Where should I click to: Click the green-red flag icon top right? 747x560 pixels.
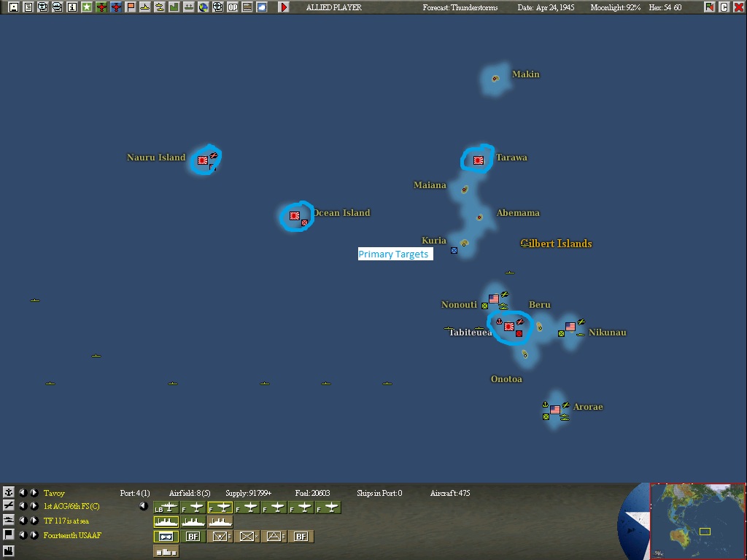(709, 7)
